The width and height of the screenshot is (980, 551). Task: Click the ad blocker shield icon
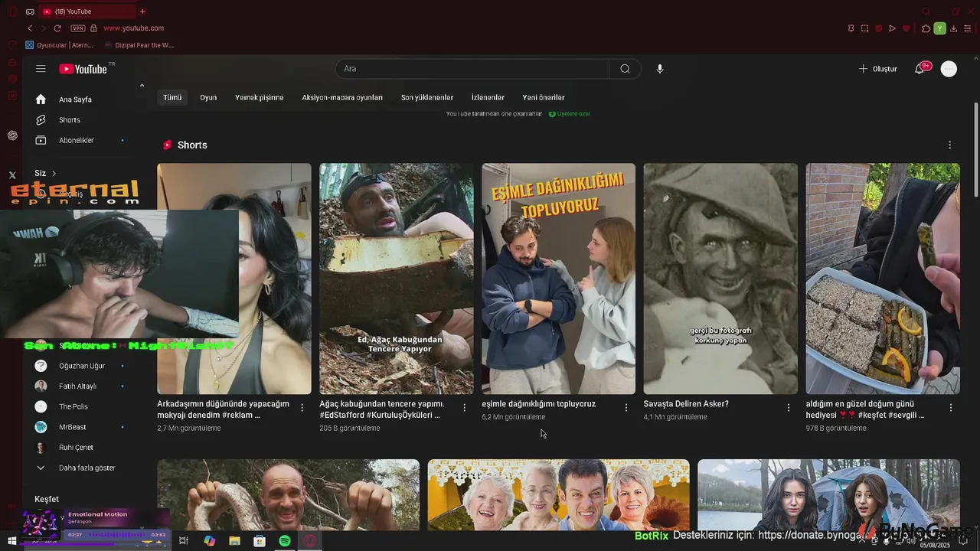pos(878,28)
